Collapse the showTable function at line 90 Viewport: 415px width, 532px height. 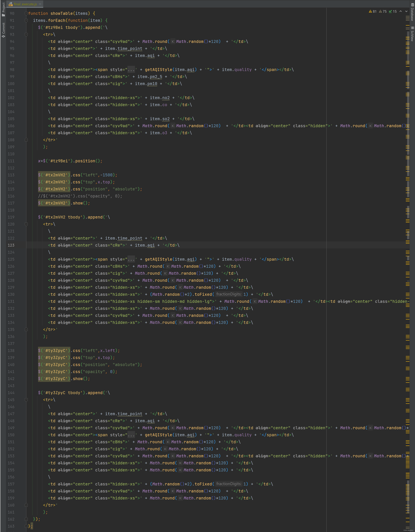point(26,14)
